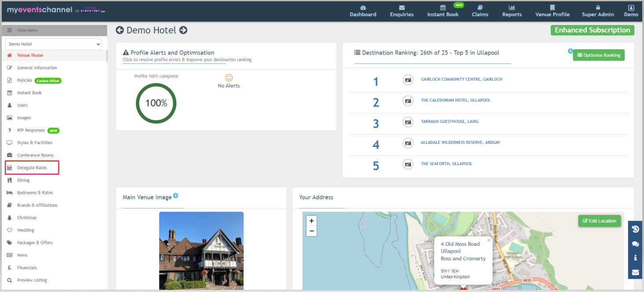Screen dimensions: 644x292
Task: Click info icon beside Main Venue Image
Action: (176, 195)
